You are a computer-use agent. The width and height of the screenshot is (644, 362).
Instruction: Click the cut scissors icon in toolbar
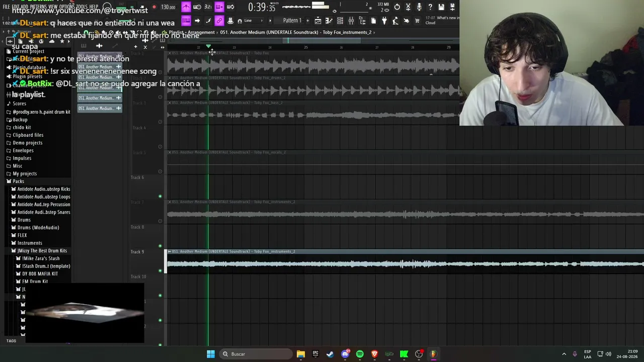[408, 7]
